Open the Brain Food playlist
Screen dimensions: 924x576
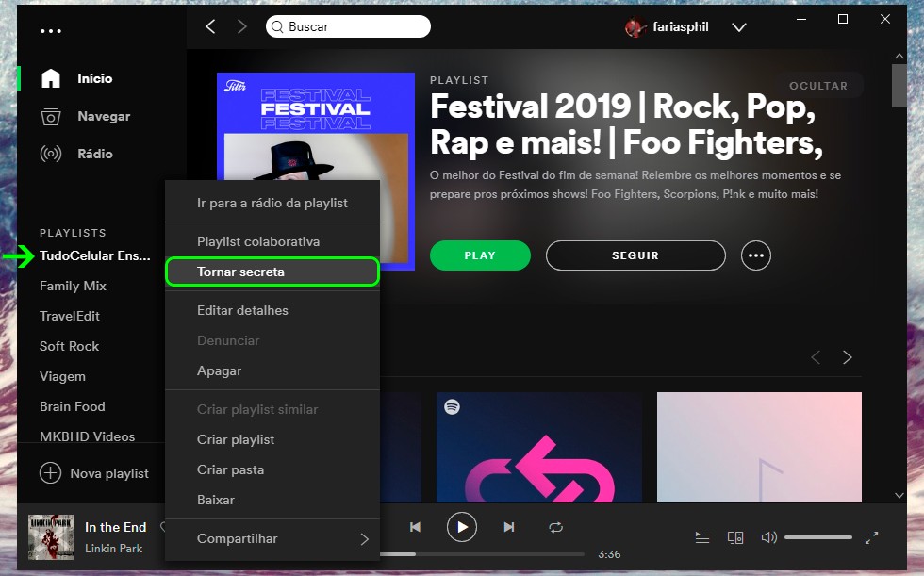(73, 406)
